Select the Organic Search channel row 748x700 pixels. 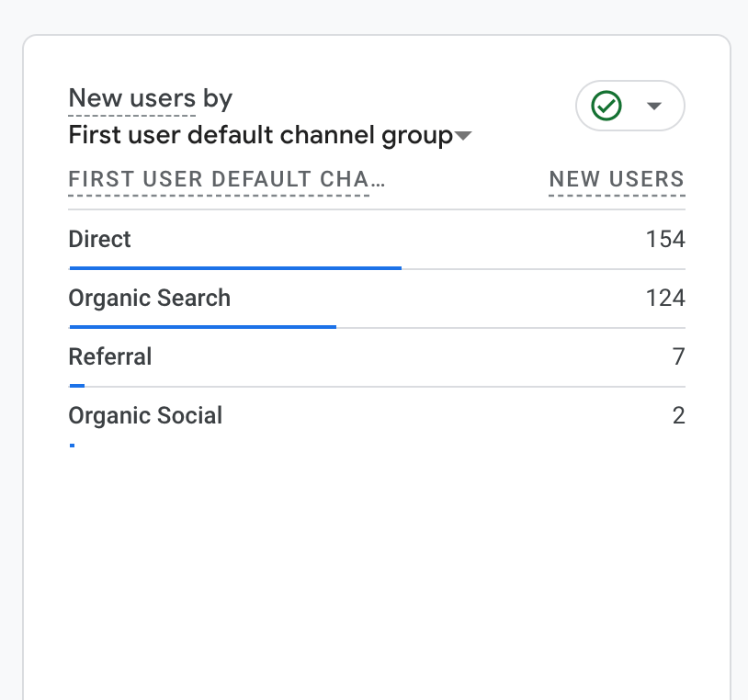pos(150,299)
